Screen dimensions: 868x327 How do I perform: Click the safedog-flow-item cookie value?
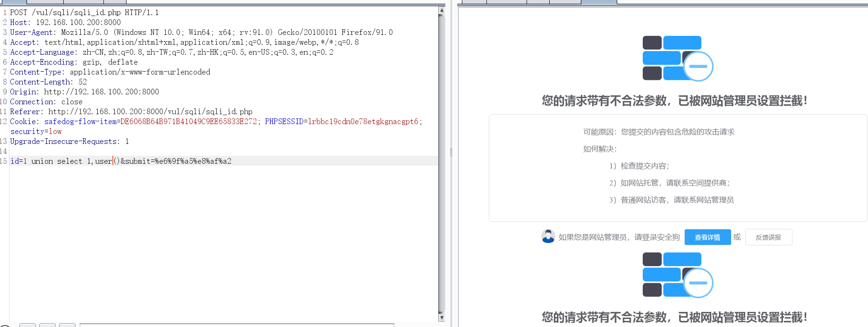pyautogui.click(x=188, y=121)
